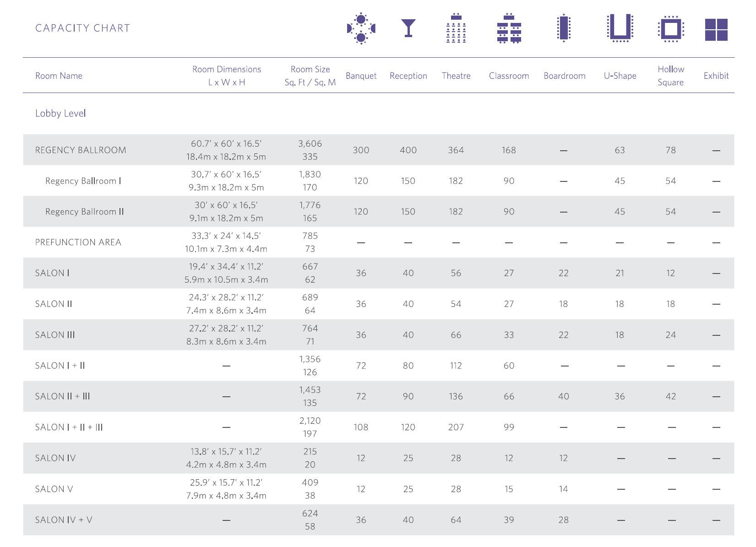756x547 pixels.
Task: Click the Reception column header
Action: [408, 76]
